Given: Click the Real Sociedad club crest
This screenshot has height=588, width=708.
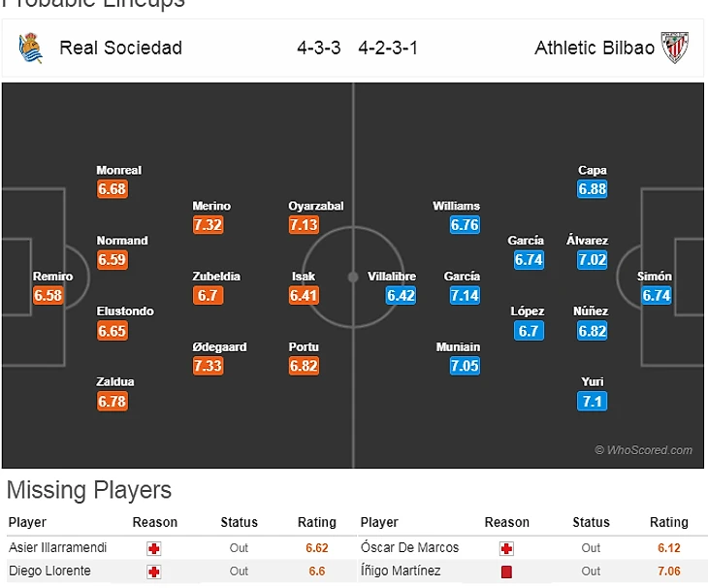Looking at the screenshot, I should pyautogui.click(x=30, y=48).
